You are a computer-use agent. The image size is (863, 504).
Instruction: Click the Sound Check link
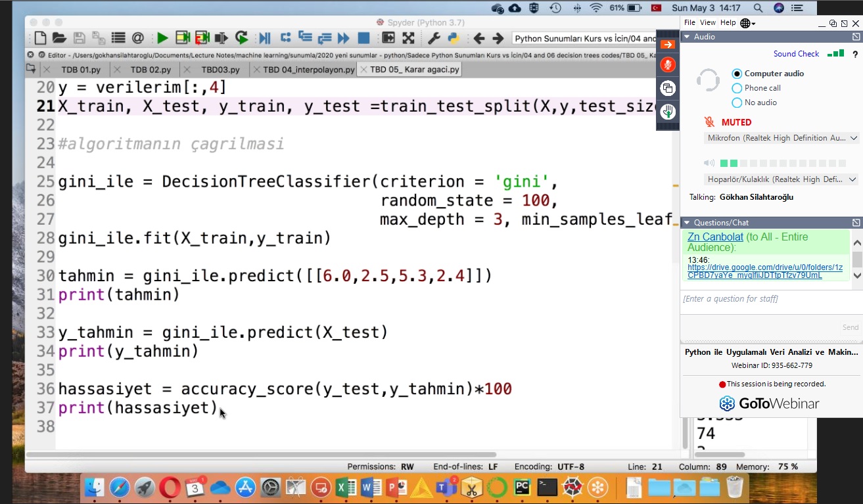click(x=796, y=54)
